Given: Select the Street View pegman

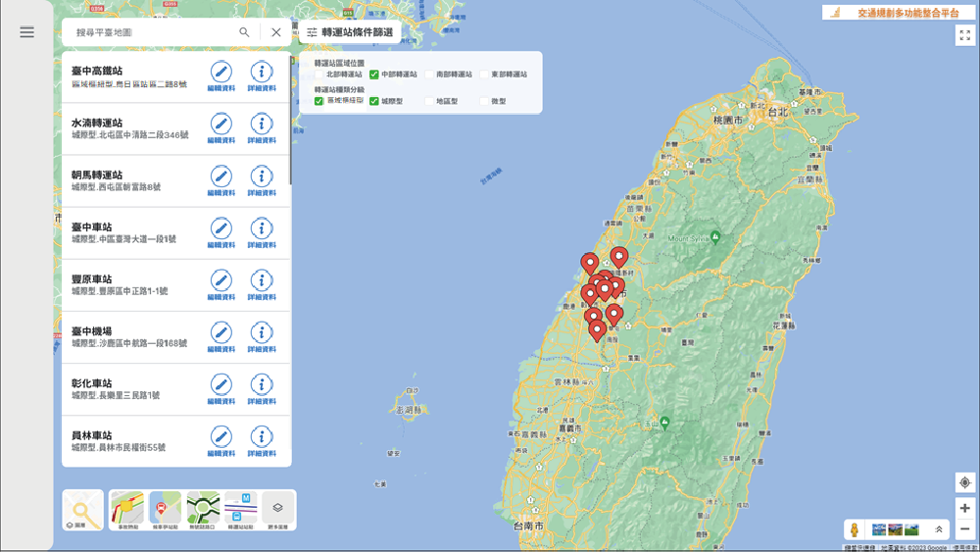Looking at the screenshot, I should 855,530.
